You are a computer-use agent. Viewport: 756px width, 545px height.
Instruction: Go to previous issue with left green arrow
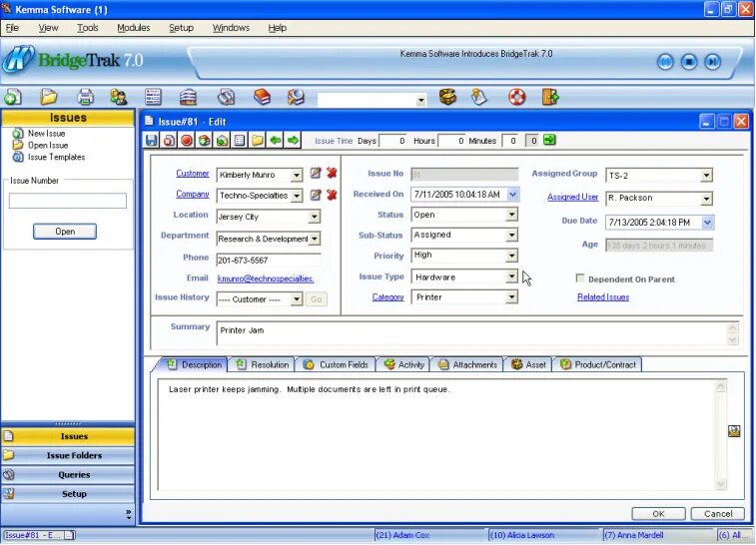[x=276, y=140]
